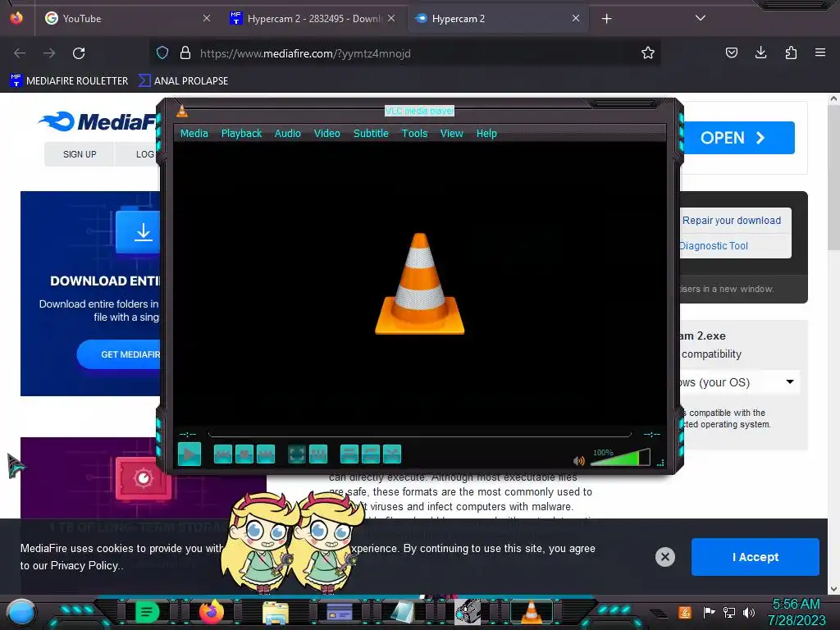This screenshot has width=840, height=630.
Task: Click the VLC taskbar icon
Action: click(531, 612)
